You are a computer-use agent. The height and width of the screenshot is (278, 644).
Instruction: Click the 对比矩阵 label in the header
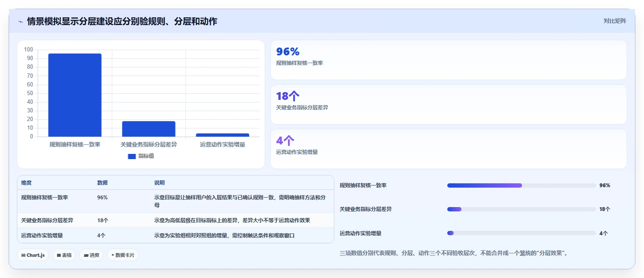pos(615,21)
